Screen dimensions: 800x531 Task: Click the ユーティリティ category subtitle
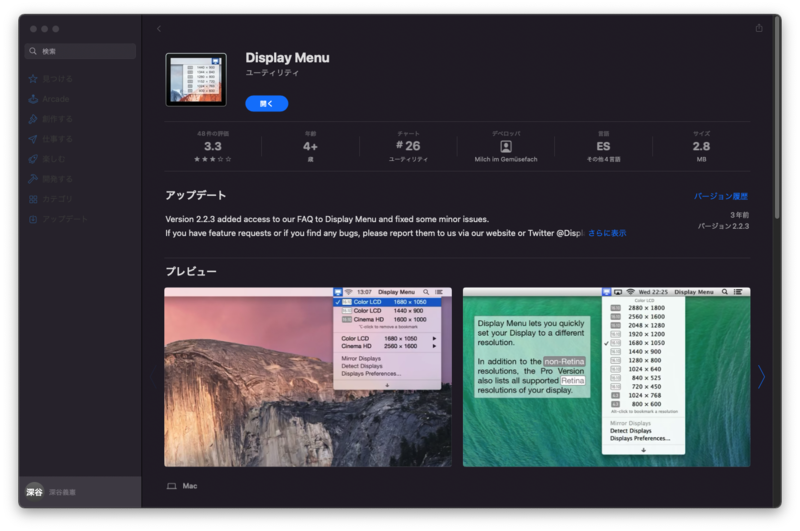click(272, 73)
